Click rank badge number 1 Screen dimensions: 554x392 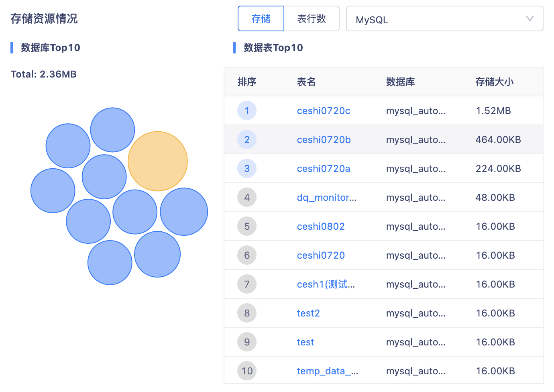point(247,111)
